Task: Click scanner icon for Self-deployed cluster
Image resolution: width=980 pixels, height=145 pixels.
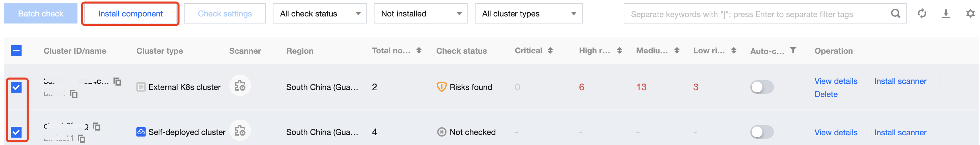Action: point(240,131)
